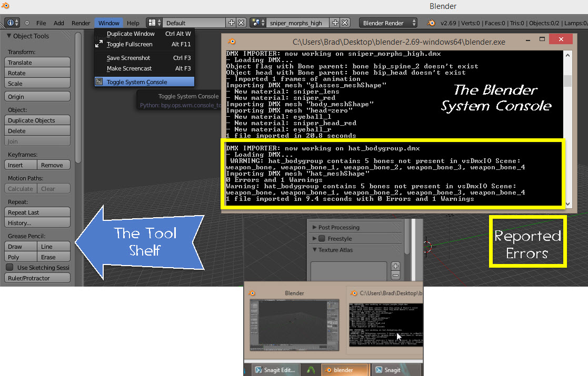Select Duplicate Window menu entry

click(144, 34)
